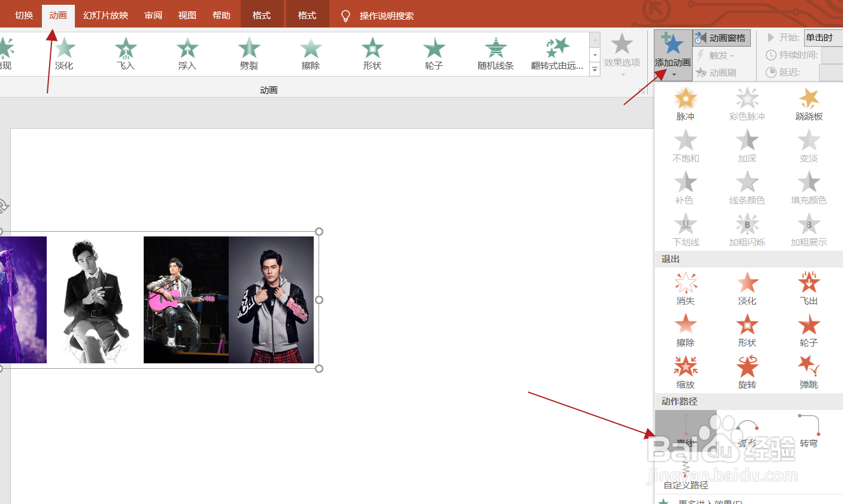Open the 添加动画 dropdown
This screenshot has height=504, width=843.
673,55
